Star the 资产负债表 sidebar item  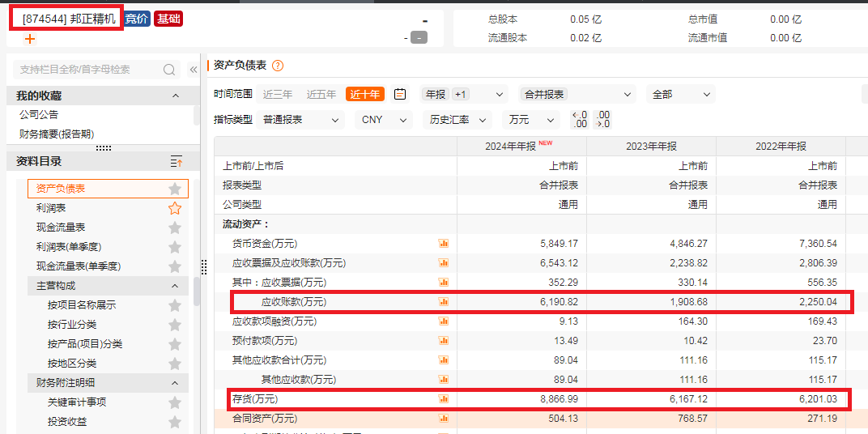[x=175, y=189]
